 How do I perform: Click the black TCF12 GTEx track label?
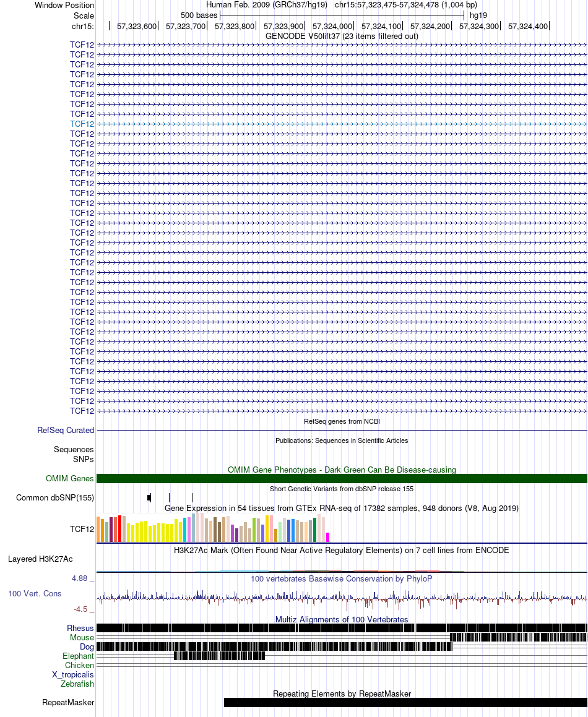click(x=82, y=529)
